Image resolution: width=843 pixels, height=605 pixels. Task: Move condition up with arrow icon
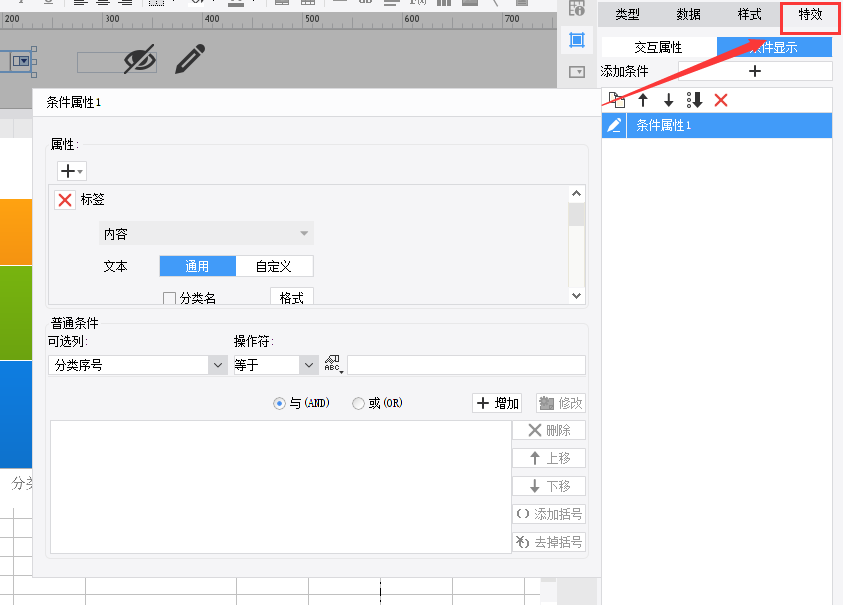pyautogui.click(x=643, y=100)
